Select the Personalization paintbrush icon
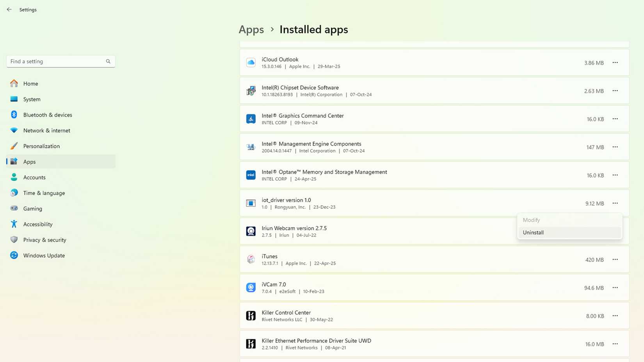The height and width of the screenshot is (362, 644). [x=14, y=146]
